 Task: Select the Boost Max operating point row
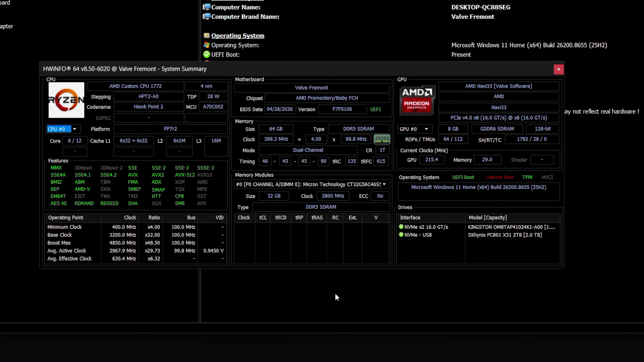pyautogui.click(x=136, y=243)
